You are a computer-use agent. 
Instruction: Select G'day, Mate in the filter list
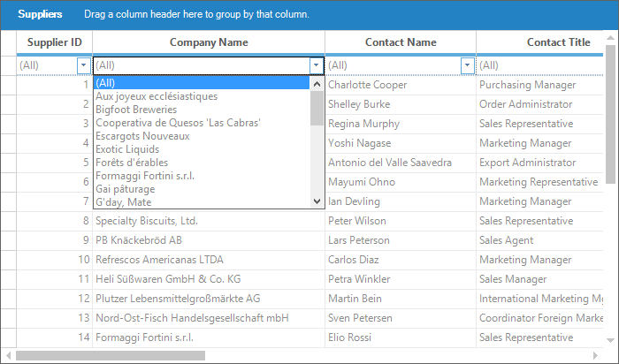(202, 202)
